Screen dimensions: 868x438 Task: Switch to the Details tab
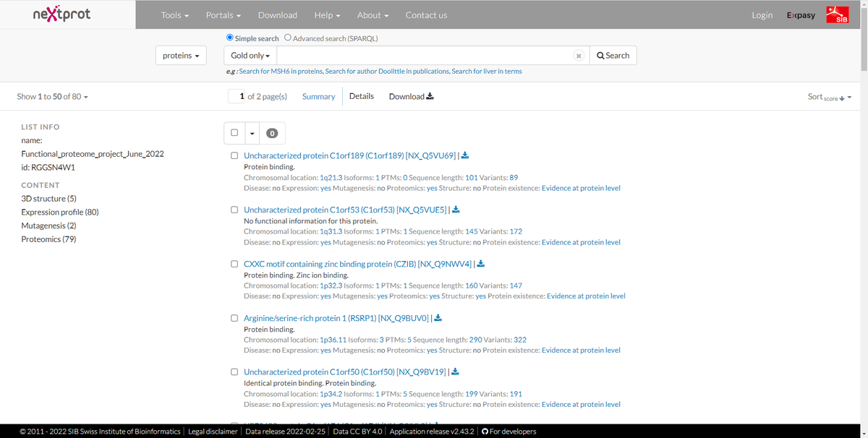[362, 96]
